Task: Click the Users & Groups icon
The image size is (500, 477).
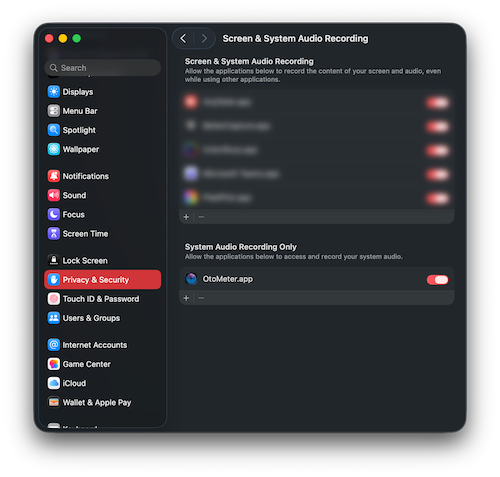Action: 54,318
